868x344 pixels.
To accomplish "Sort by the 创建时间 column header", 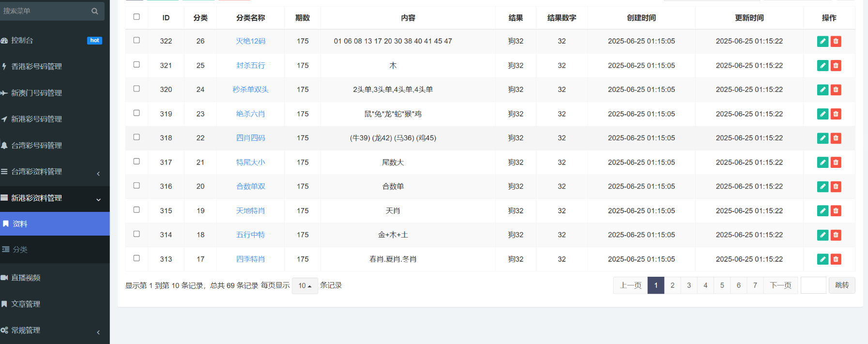I will tap(641, 18).
